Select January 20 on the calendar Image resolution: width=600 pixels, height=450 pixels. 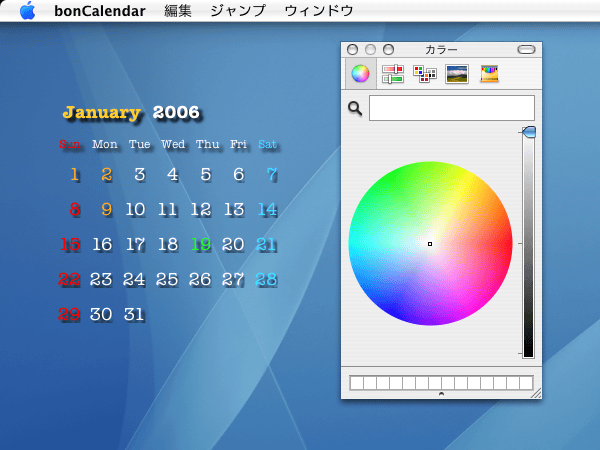[233, 245]
